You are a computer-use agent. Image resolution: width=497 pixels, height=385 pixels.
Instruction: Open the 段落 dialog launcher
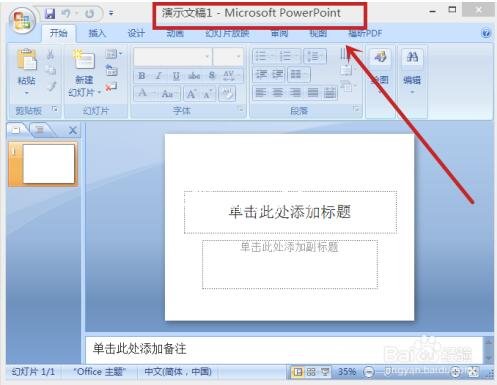point(356,109)
